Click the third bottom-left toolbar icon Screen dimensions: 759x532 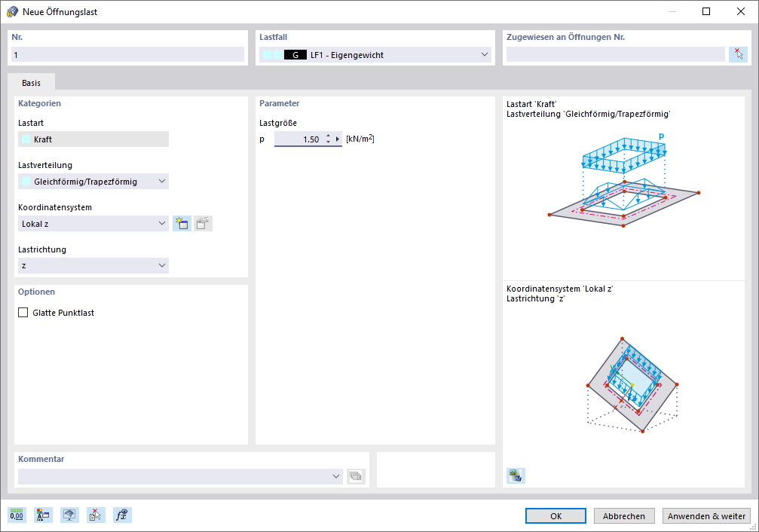[69, 515]
